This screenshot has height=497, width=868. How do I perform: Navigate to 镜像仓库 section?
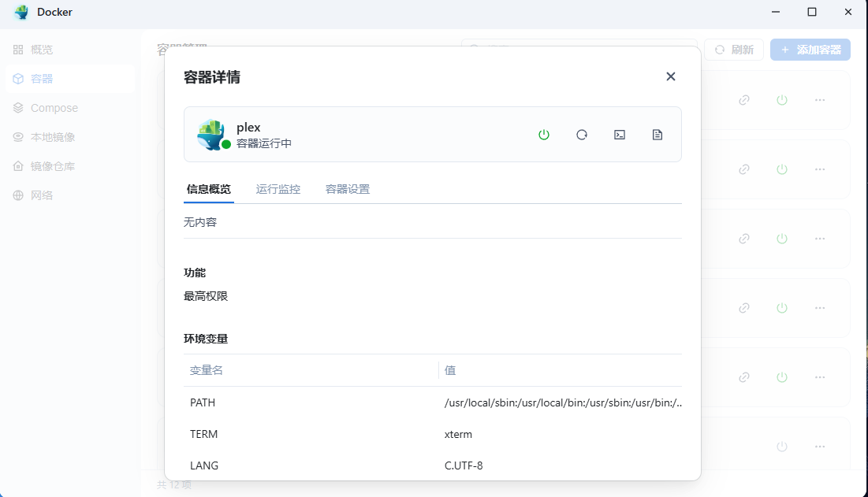click(x=53, y=166)
